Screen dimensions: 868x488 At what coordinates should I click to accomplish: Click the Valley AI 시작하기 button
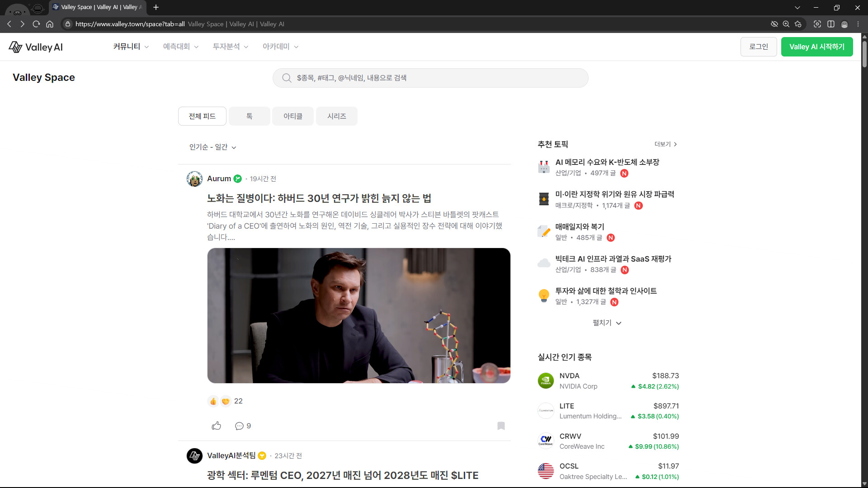[x=816, y=47]
